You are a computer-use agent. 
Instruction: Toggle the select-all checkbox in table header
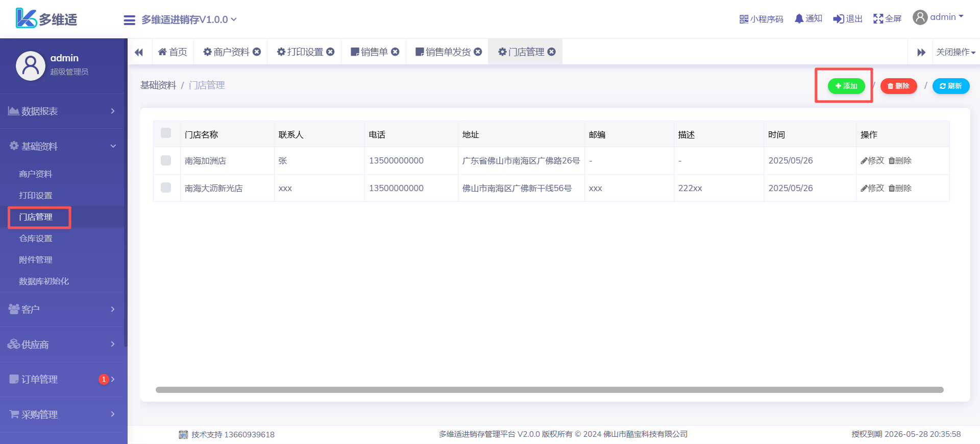[166, 133]
